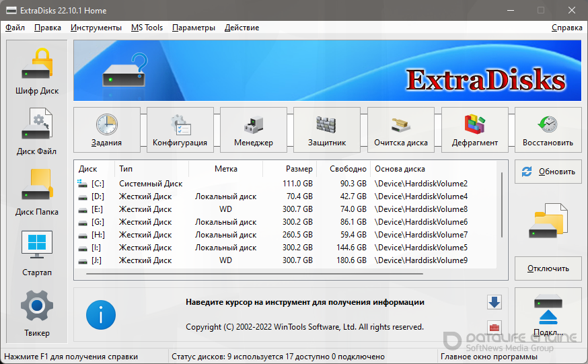Image resolution: width=588 pixels, height=364 pixels.
Task: Open the Параметры menu
Action: tap(194, 28)
